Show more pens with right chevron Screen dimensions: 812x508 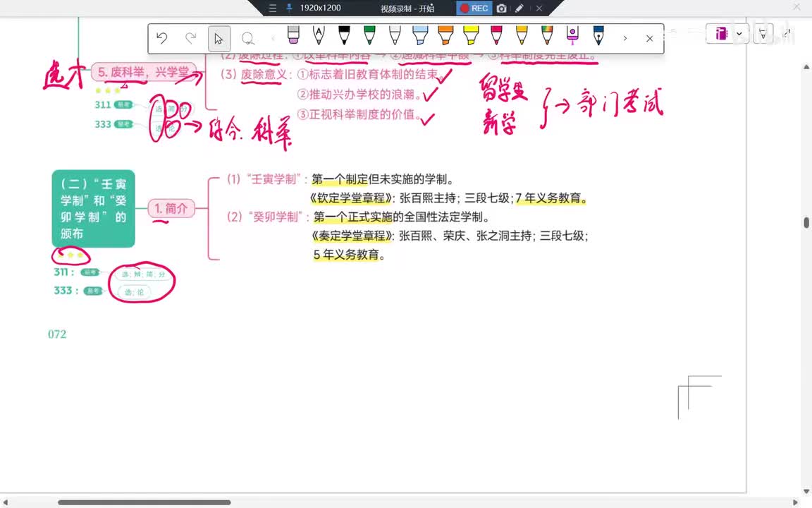(625, 38)
